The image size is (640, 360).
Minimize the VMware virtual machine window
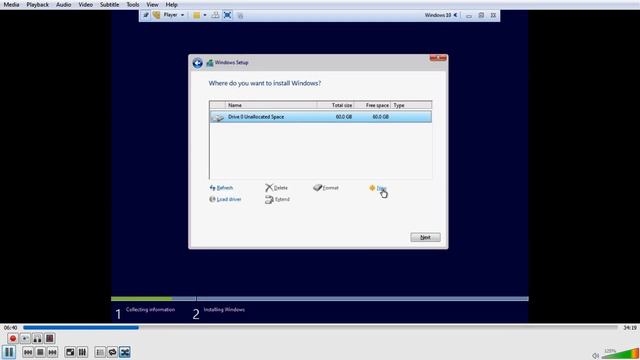pyautogui.click(x=469, y=16)
